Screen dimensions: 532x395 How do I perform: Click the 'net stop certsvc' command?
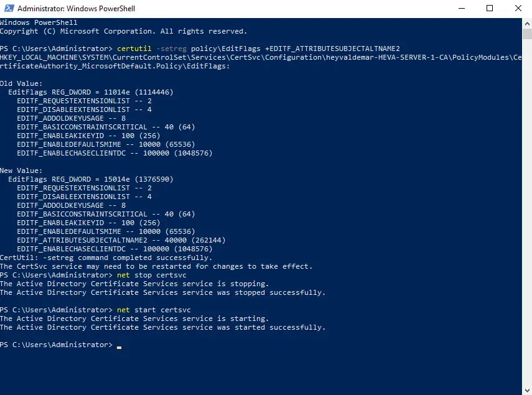152,275
